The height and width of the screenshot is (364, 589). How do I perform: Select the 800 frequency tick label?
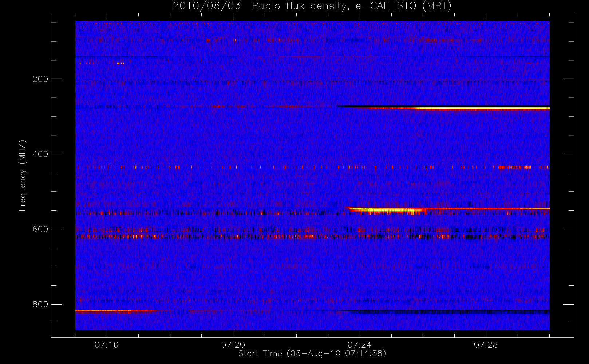pos(40,305)
